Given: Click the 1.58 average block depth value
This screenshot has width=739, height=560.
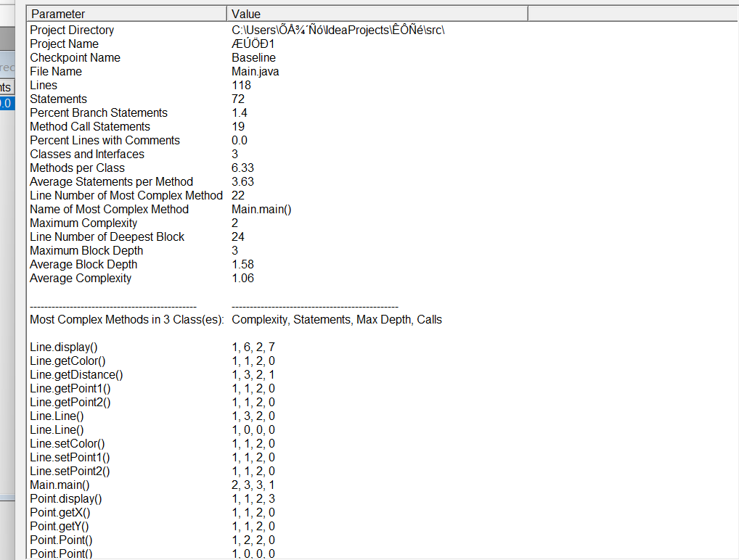Looking at the screenshot, I should 242,264.
